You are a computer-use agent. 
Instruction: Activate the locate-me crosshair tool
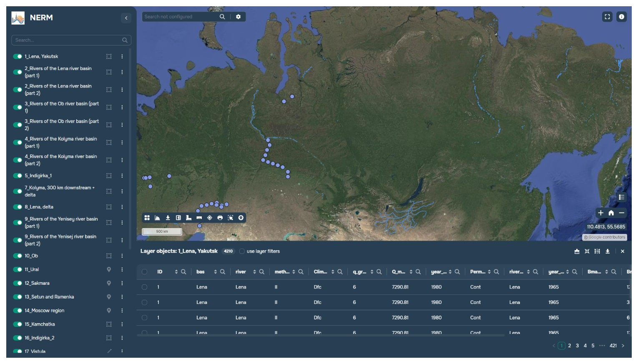click(210, 218)
